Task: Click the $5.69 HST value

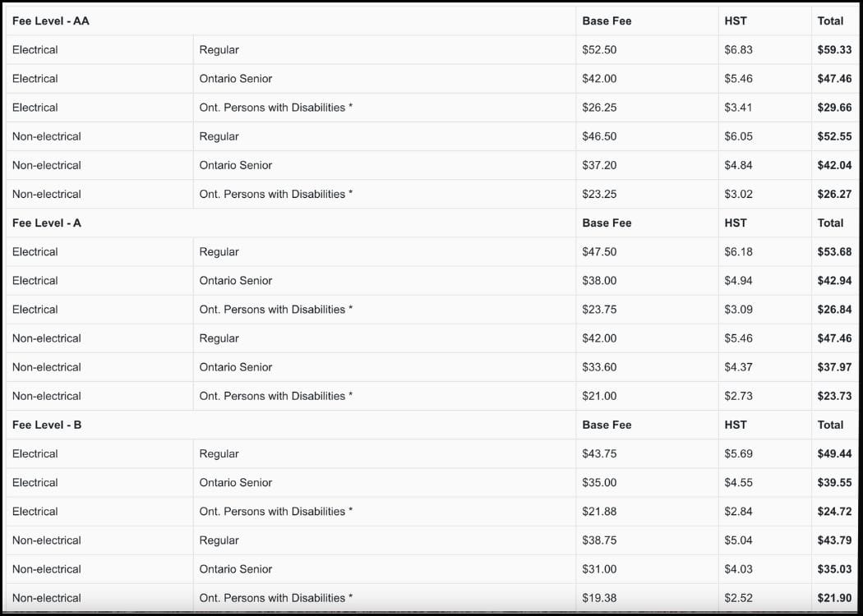Action: 738,453
